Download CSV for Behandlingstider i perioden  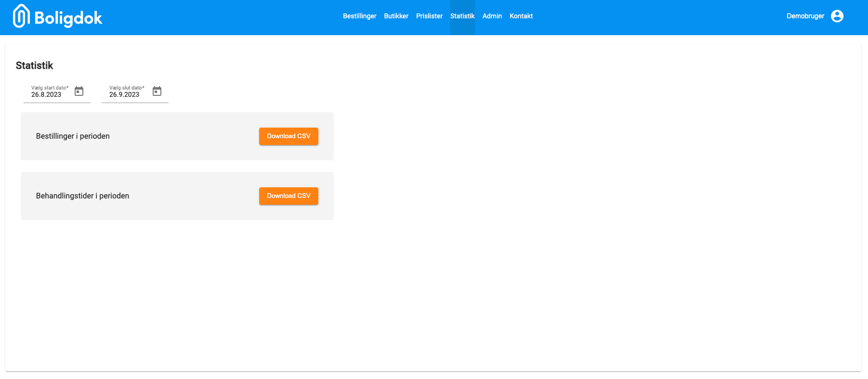pyautogui.click(x=289, y=196)
